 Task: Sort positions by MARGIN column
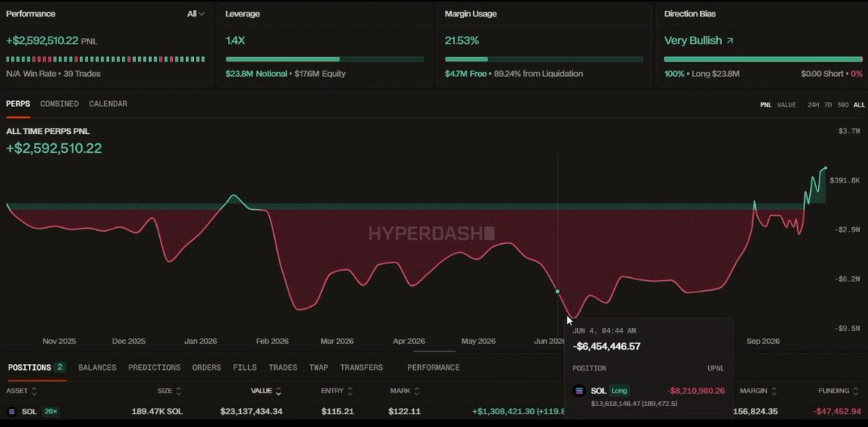(x=757, y=391)
